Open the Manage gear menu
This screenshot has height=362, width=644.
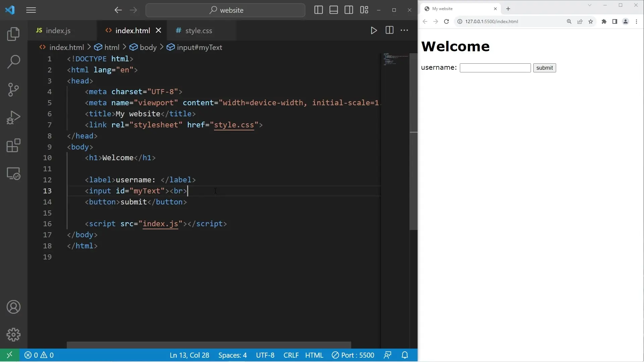13,335
